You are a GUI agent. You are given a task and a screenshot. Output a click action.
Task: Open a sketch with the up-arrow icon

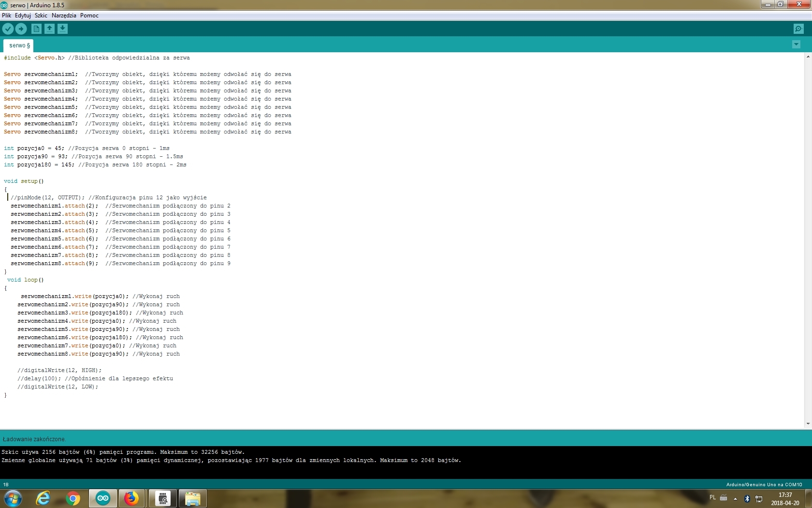tap(49, 29)
